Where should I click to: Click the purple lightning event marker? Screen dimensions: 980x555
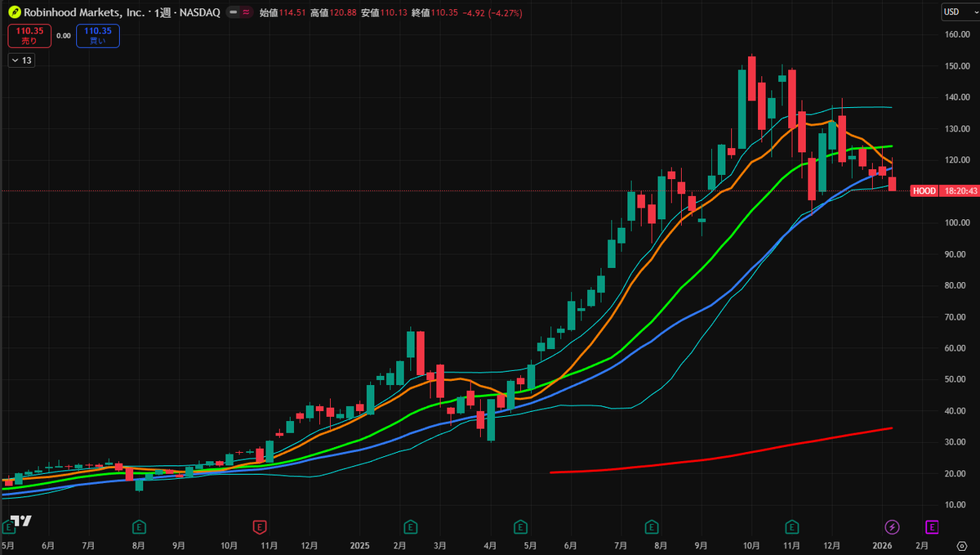(x=893, y=526)
